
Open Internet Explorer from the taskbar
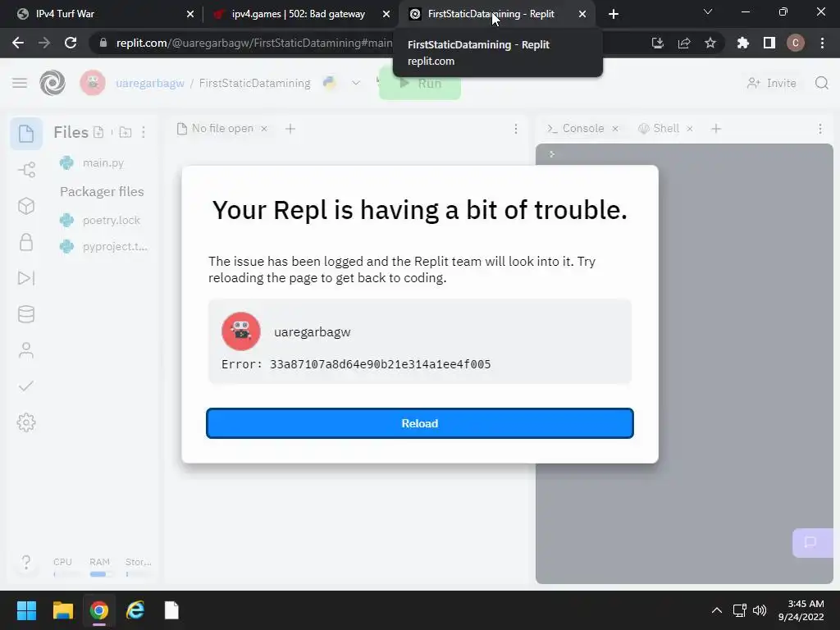tap(135, 610)
